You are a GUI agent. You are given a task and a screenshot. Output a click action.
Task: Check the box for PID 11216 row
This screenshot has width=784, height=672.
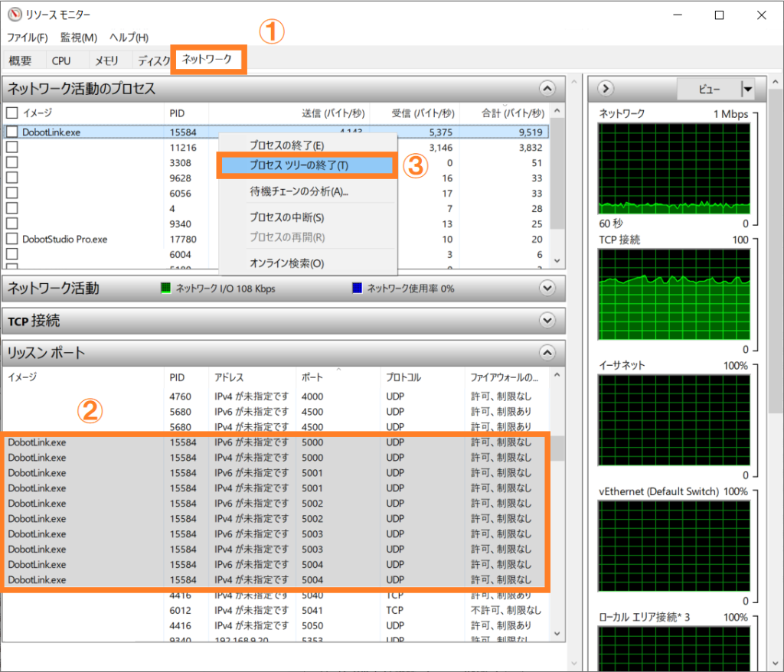click(x=12, y=147)
